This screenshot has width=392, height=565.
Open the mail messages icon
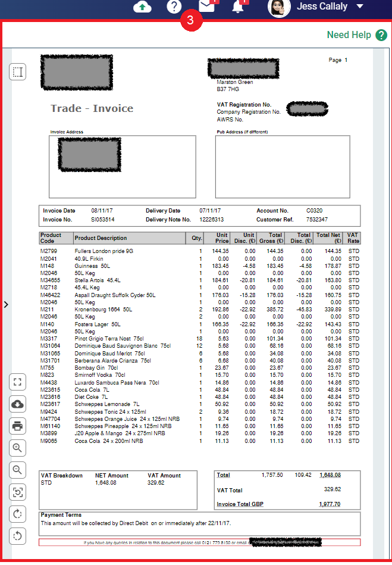207,6
